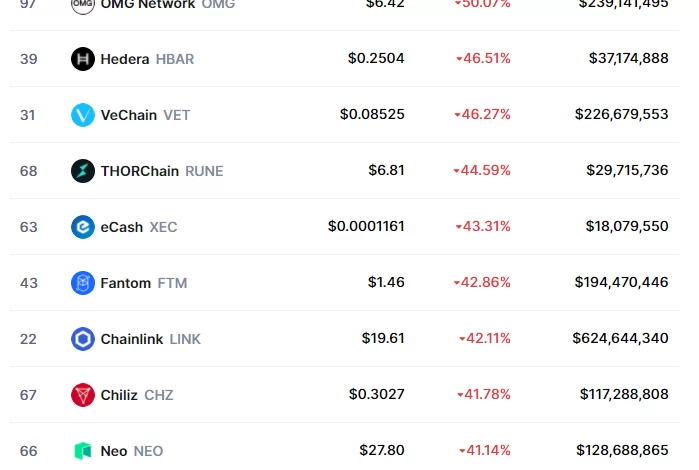Click the Chiliz red logo icon
699x470 pixels.
click(x=83, y=395)
